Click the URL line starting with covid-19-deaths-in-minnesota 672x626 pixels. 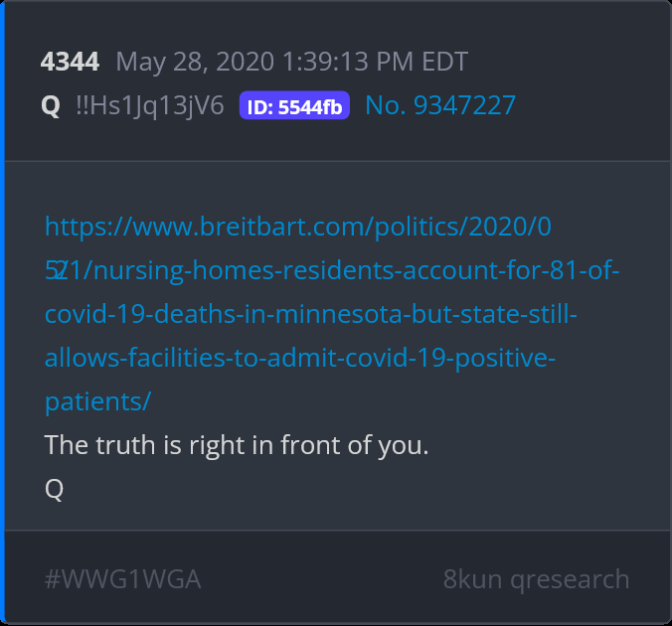click(x=311, y=315)
